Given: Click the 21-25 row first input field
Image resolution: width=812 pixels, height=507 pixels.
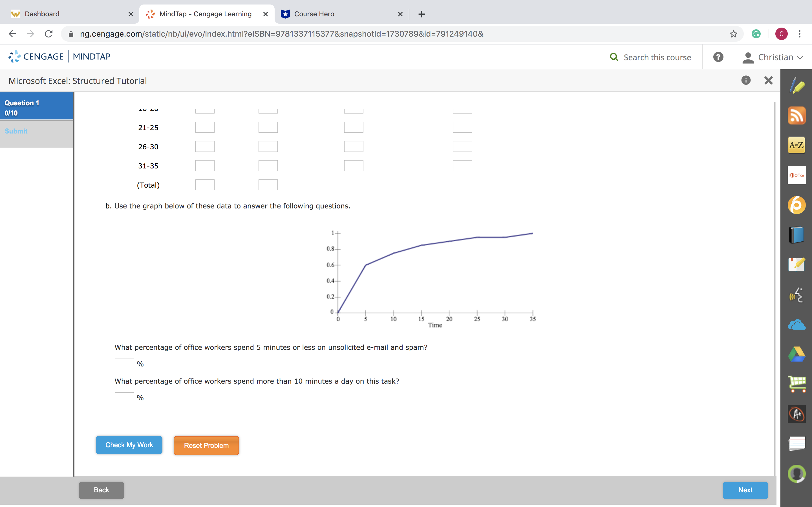Looking at the screenshot, I should coord(205,127).
